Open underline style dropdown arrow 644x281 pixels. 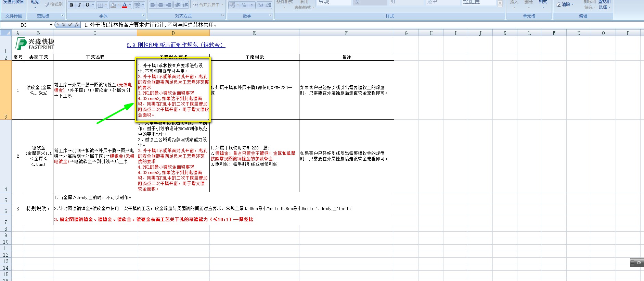tap(93, 5)
